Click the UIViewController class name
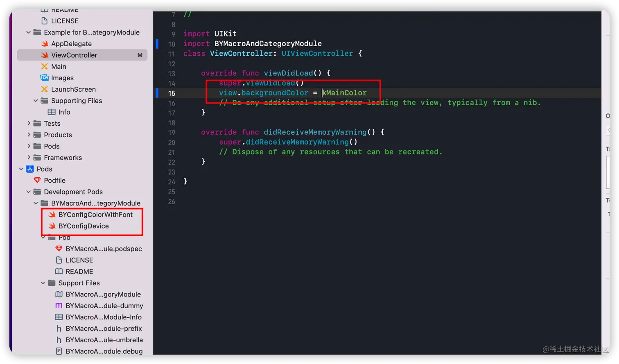Image resolution: width=619 pixels, height=364 pixels. (x=317, y=54)
